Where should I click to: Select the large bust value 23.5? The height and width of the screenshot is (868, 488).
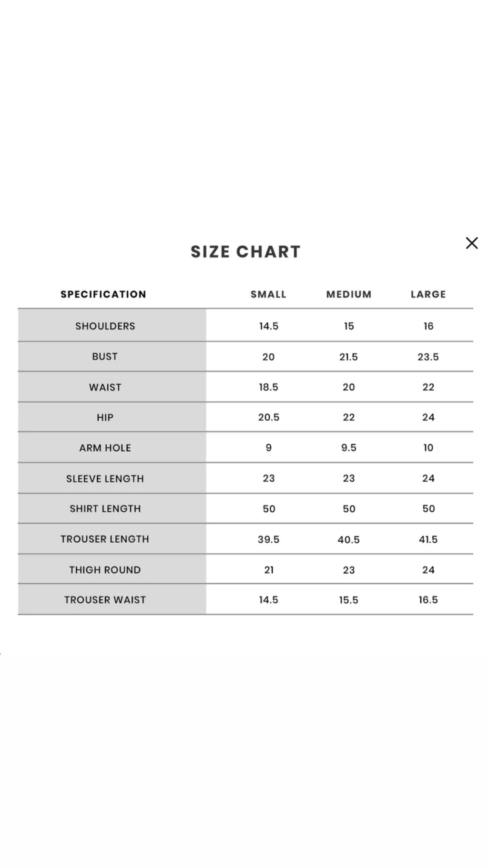(x=428, y=357)
